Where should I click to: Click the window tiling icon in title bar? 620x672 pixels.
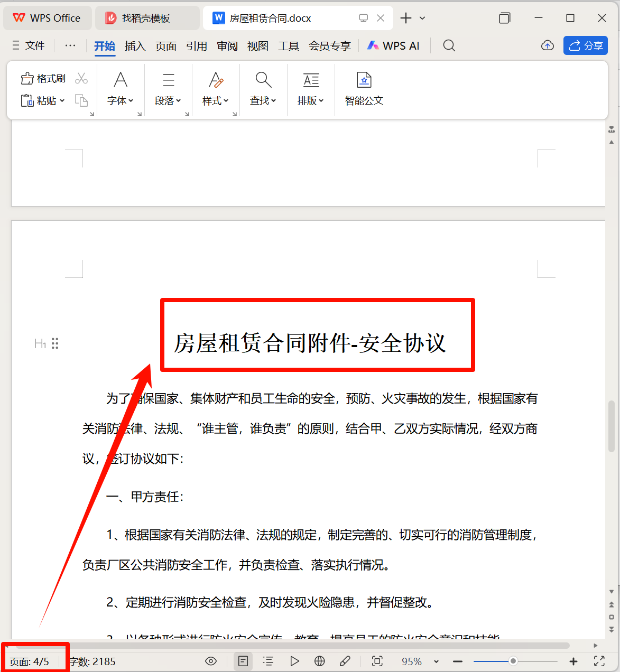tap(505, 18)
